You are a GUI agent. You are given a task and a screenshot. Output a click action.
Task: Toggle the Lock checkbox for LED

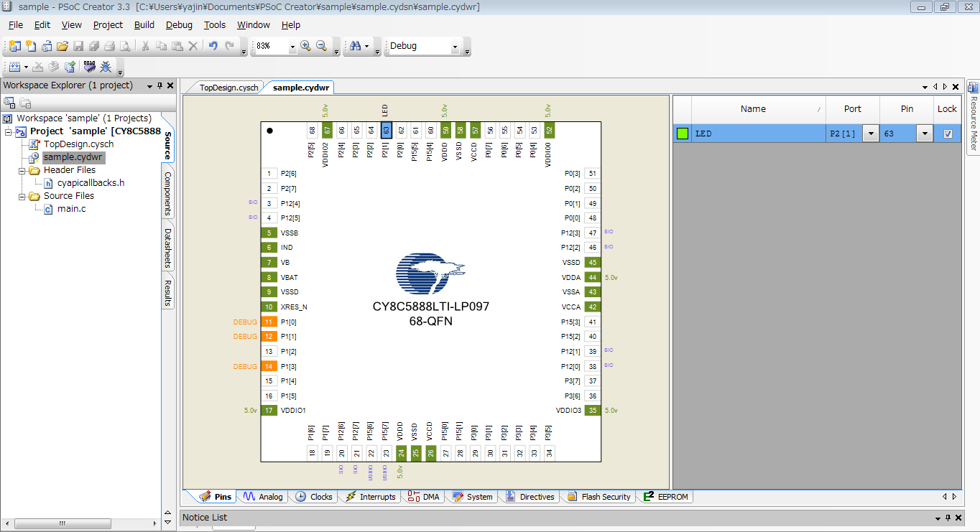pos(948,134)
